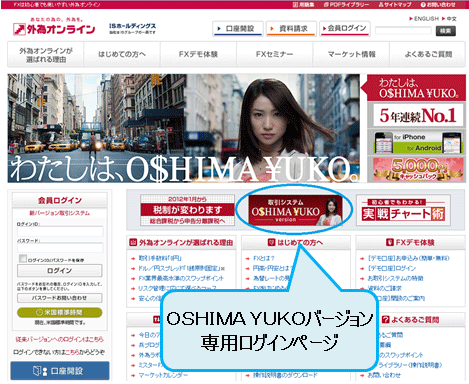Select the よくあるご質問 navigation tab
The height and width of the screenshot is (384, 469).
coord(428,54)
